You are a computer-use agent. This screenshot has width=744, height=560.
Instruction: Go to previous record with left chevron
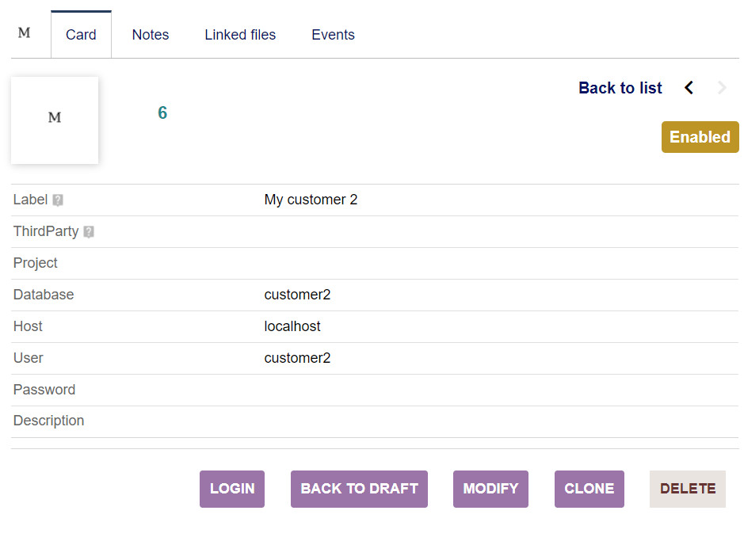pyautogui.click(x=689, y=88)
